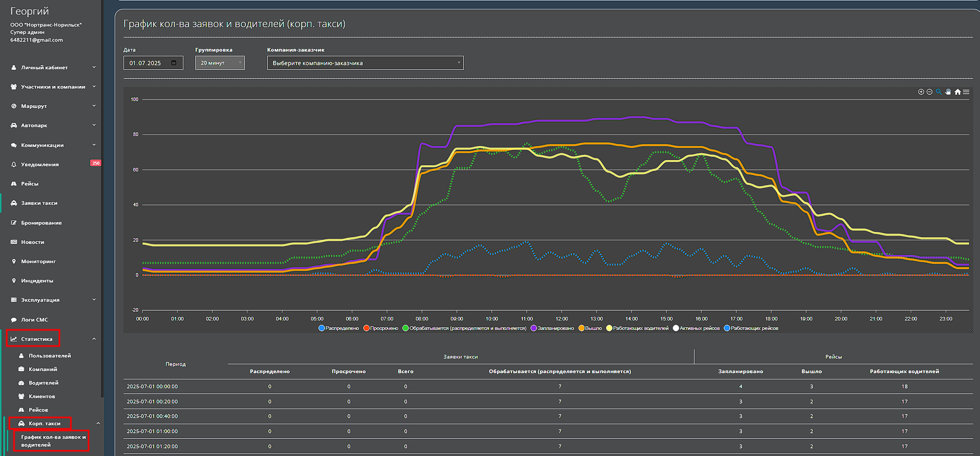This screenshot has width=980, height=456.
Task: Reset chart zoom with home icon
Action: 958,92
